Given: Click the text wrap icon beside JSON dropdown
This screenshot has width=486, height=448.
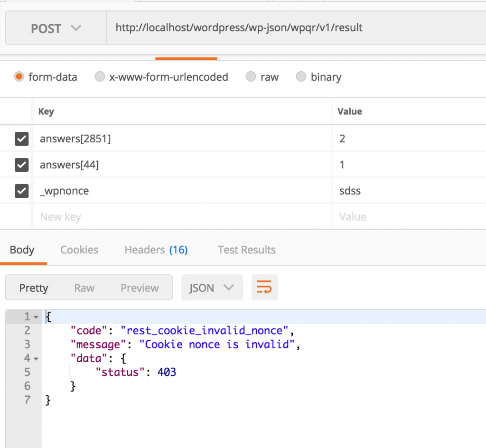Looking at the screenshot, I should coord(264,288).
